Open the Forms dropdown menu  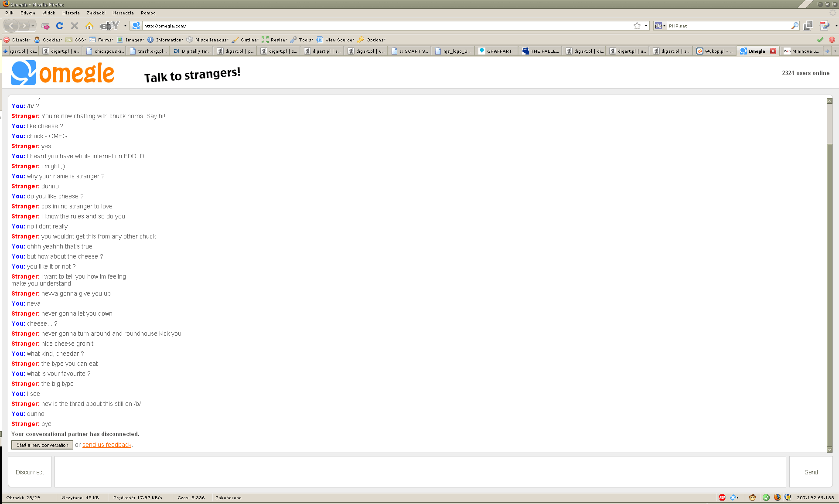point(102,40)
